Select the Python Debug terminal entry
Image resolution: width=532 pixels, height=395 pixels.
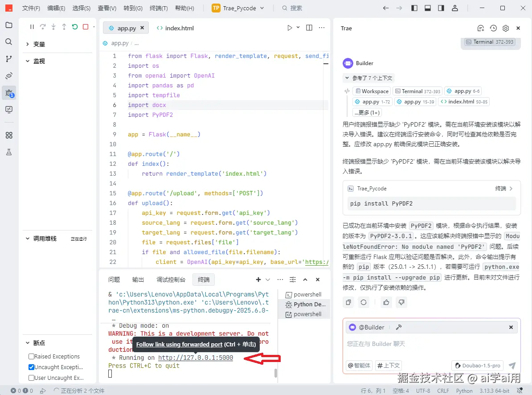coord(305,304)
